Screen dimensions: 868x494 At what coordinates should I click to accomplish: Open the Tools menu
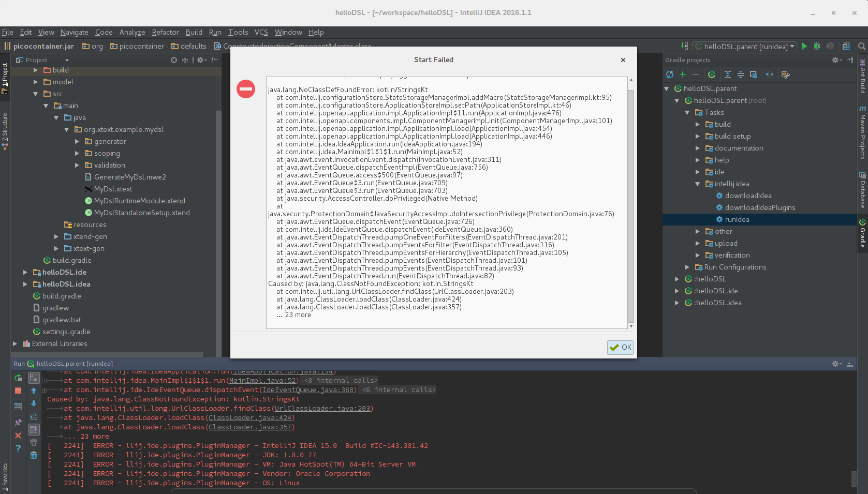coord(238,32)
